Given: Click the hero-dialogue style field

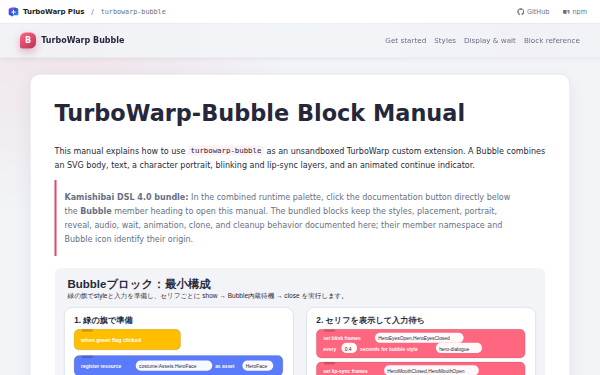Looking at the screenshot, I should click(458, 349).
